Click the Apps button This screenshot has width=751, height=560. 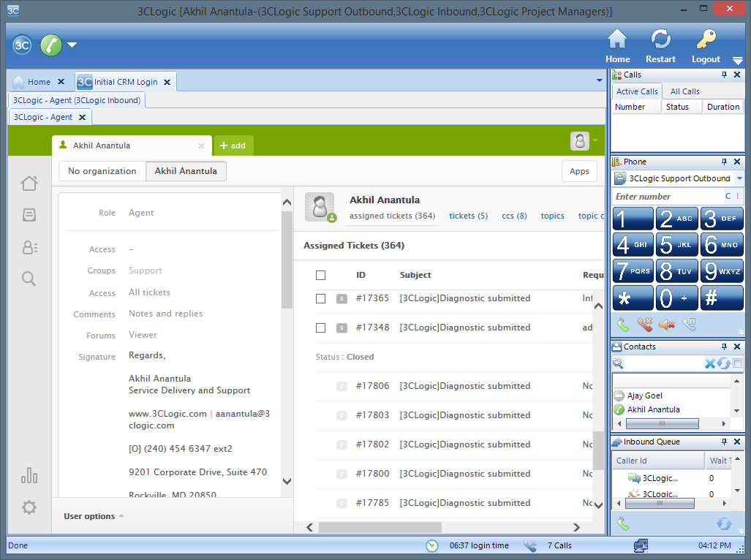pos(579,171)
